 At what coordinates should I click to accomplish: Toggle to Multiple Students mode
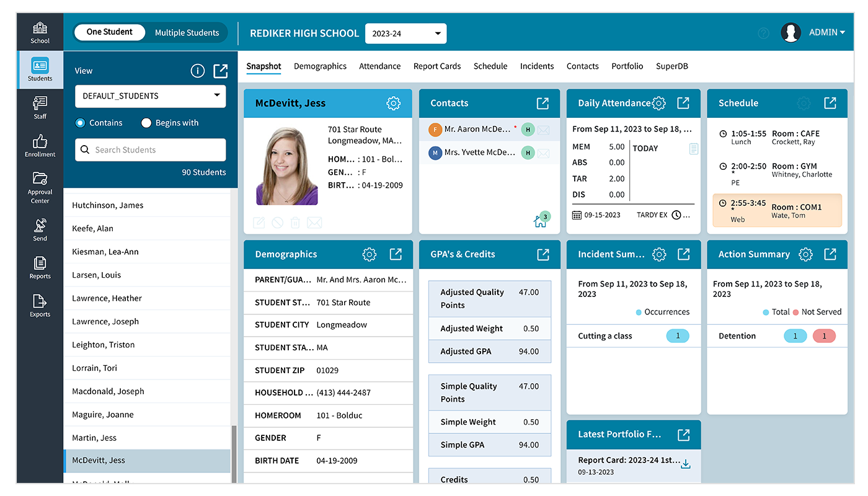coord(187,32)
